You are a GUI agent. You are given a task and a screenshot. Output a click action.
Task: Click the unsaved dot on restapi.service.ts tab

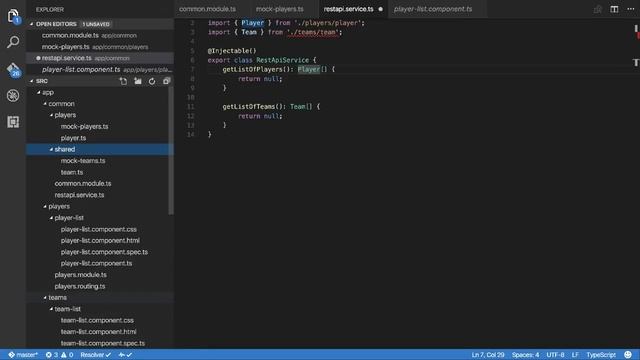click(x=380, y=9)
